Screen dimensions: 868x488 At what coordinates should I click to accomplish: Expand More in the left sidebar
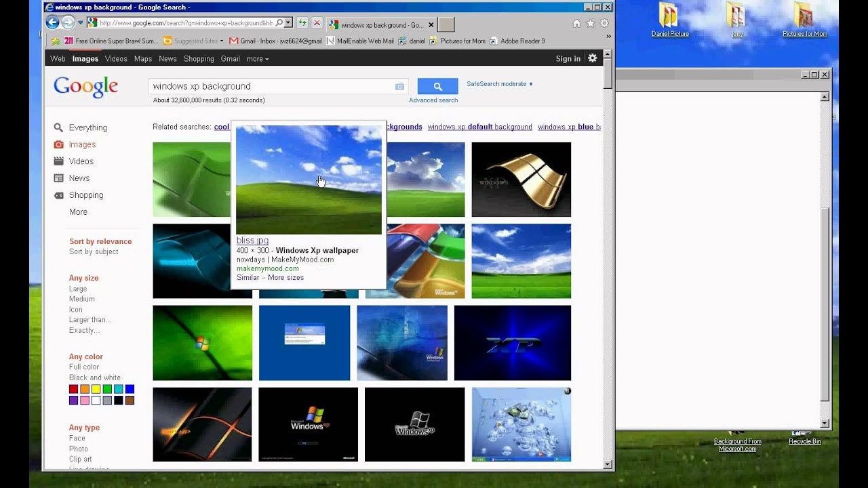tap(78, 212)
